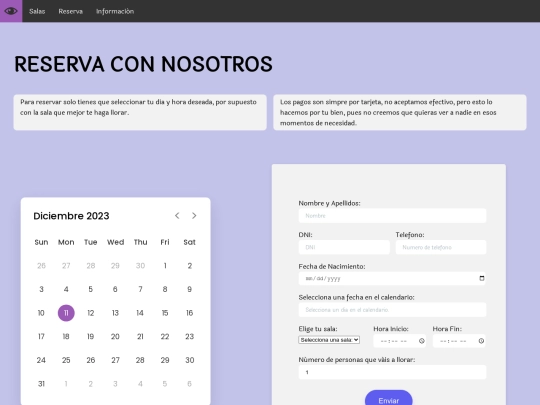Open Hora Inicio clock picker icon
The width and height of the screenshot is (540, 405).
(x=422, y=341)
